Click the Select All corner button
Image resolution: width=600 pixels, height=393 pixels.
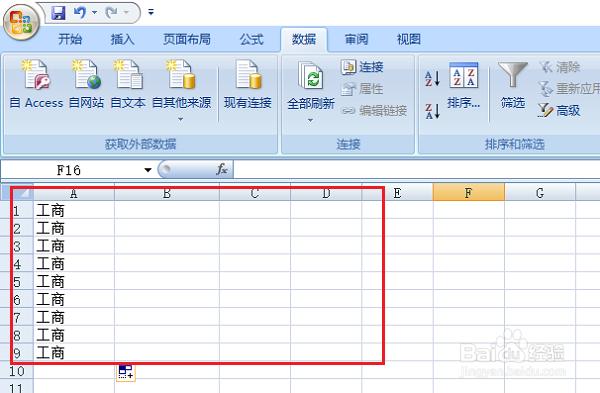point(17,193)
